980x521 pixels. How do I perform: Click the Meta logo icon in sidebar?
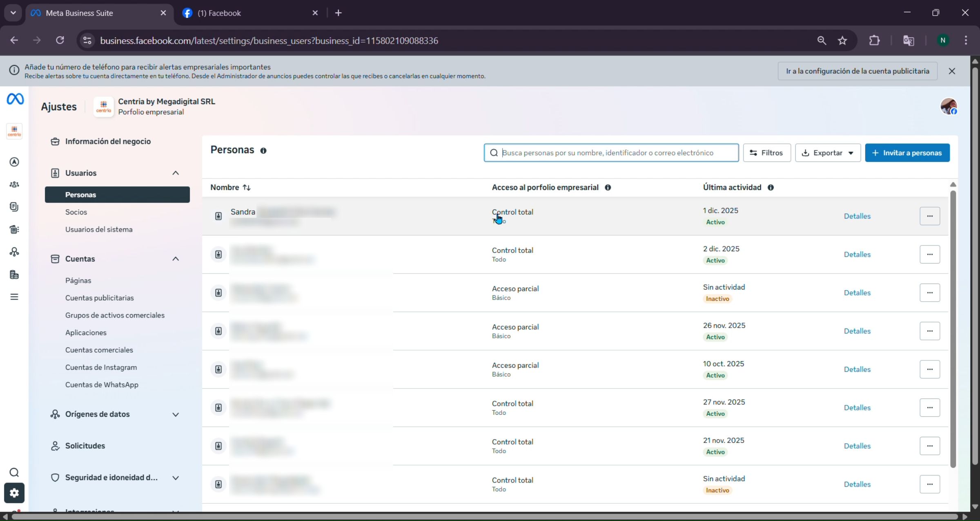[15, 99]
